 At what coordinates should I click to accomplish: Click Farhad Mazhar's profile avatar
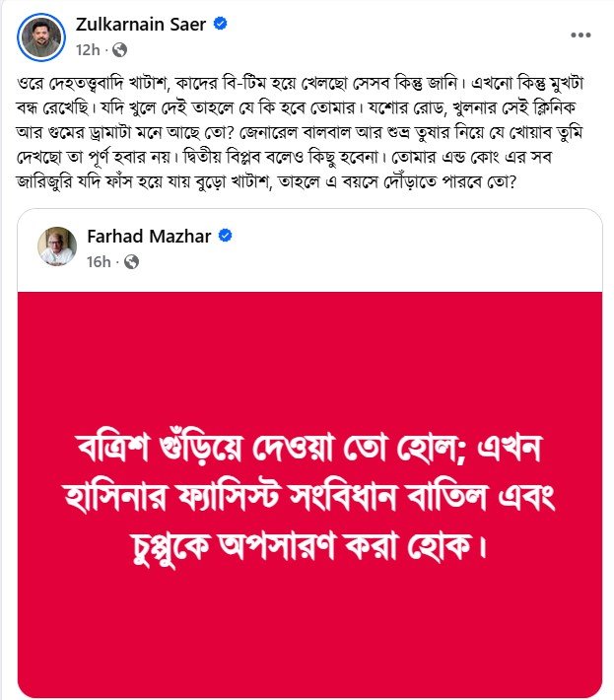tap(58, 246)
